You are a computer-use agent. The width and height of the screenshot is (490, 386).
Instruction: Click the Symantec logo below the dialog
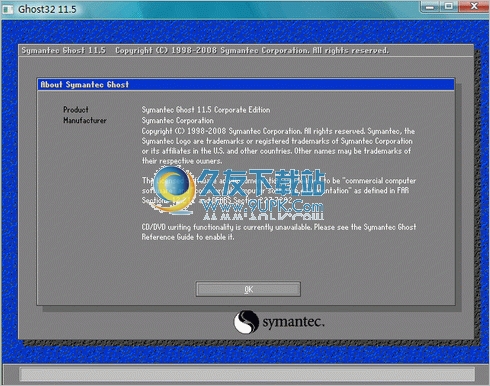[x=279, y=322]
